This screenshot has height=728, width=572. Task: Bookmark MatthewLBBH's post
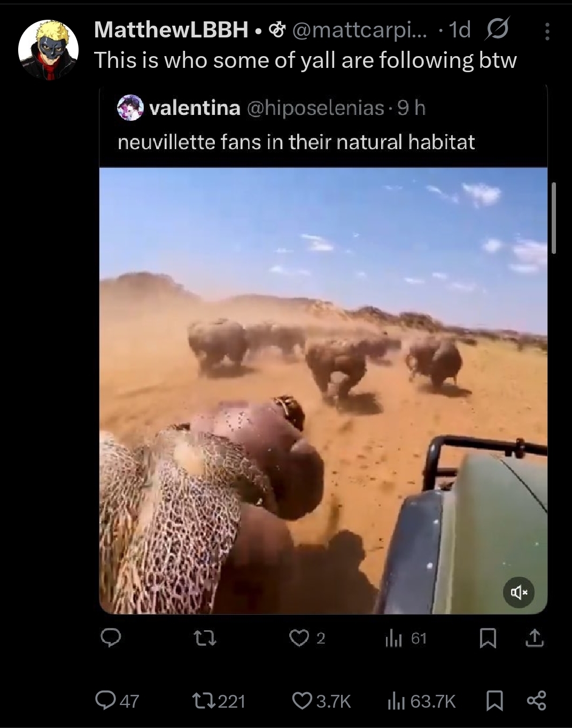coord(495,700)
